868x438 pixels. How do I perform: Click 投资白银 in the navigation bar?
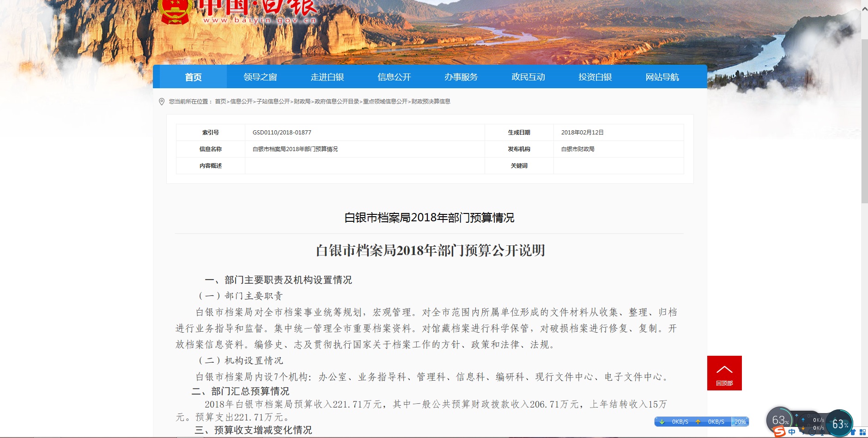pyautogui.click(x=595, y=77)
